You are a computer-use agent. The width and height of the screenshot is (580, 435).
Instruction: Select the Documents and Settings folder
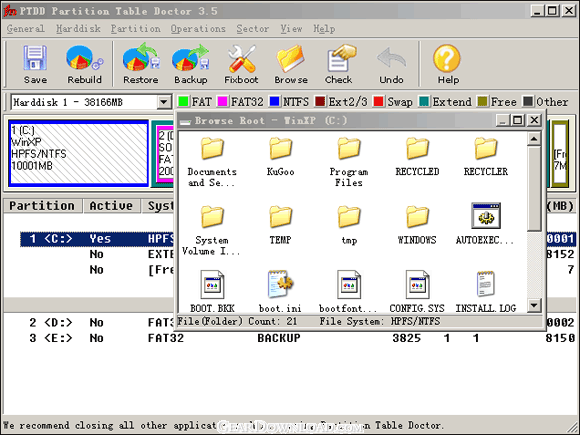pos(212,162)
